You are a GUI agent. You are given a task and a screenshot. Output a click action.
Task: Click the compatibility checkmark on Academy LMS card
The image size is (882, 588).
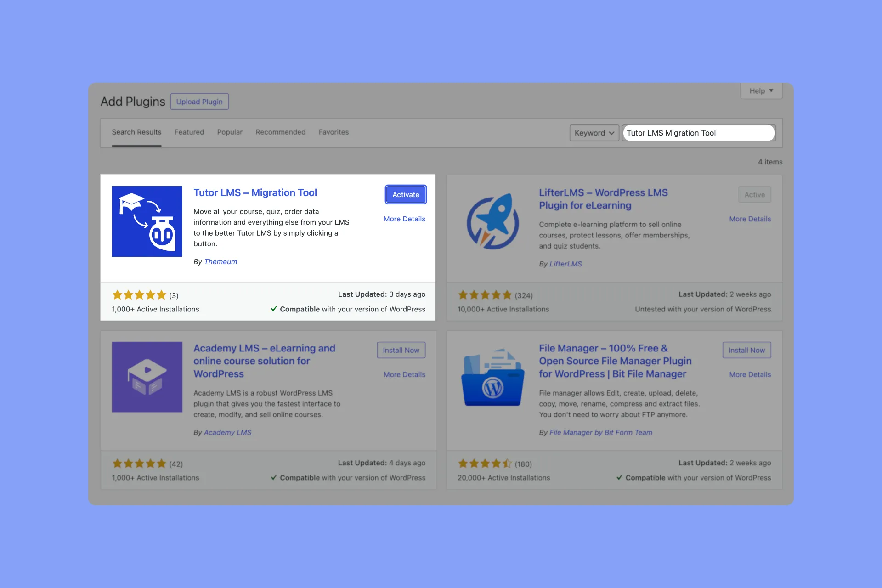pyautogui.click(x=274, y=478)
